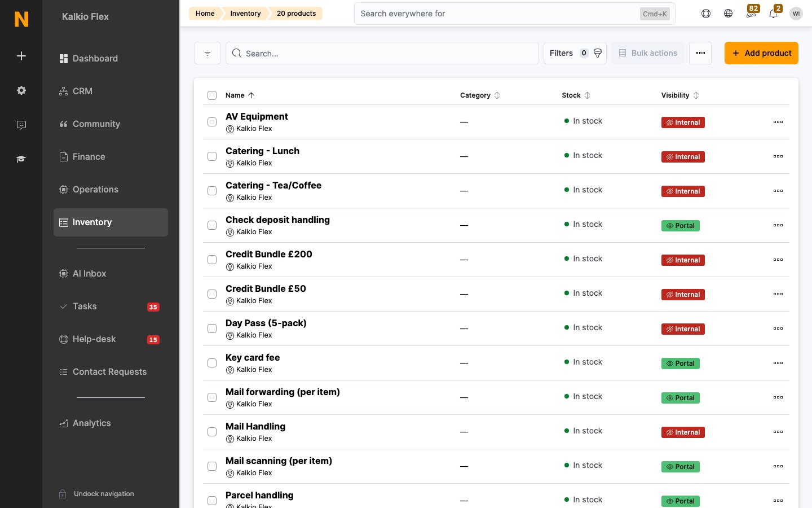Open Help-desk from the sidebar
812x508 pixels.
(111, 339)
